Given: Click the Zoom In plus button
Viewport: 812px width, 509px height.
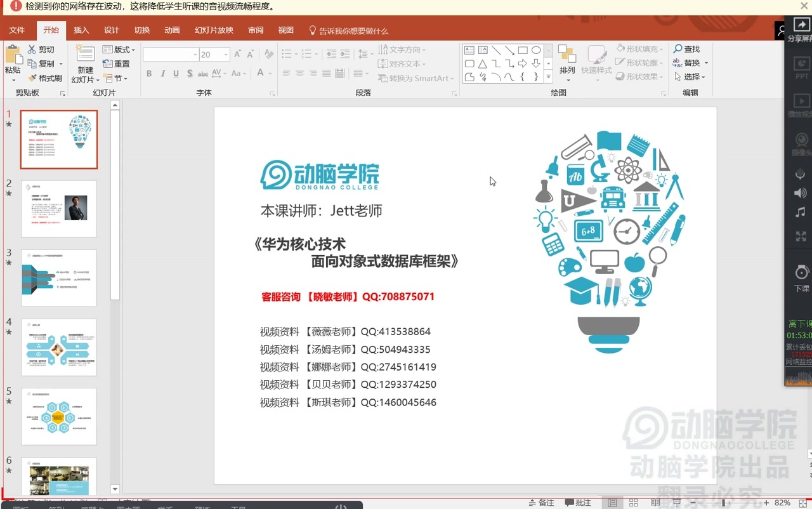Looking at the screenshot, I should coord(766,503).
